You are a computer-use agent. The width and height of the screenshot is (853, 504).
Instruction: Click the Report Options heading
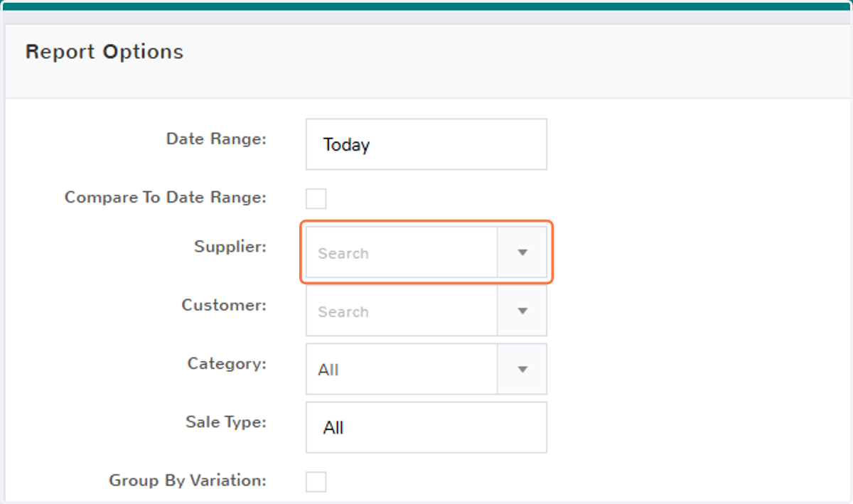tap(104, 52)
